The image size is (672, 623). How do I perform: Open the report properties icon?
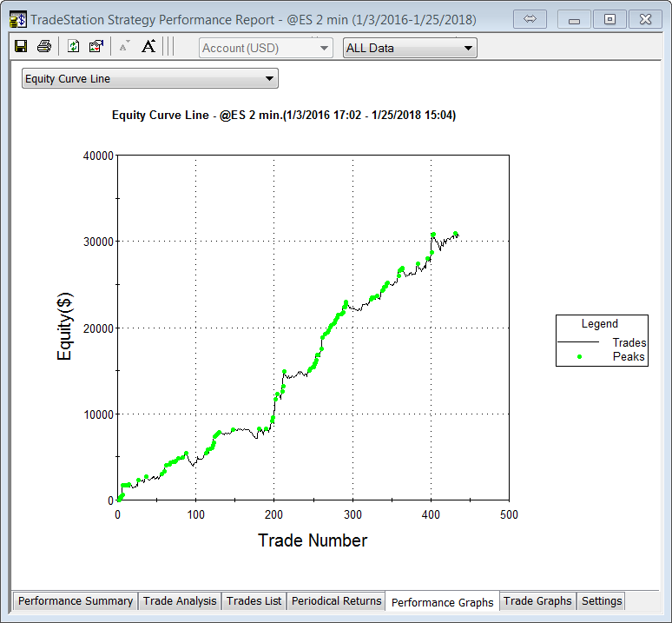click(x=96, y=47)
